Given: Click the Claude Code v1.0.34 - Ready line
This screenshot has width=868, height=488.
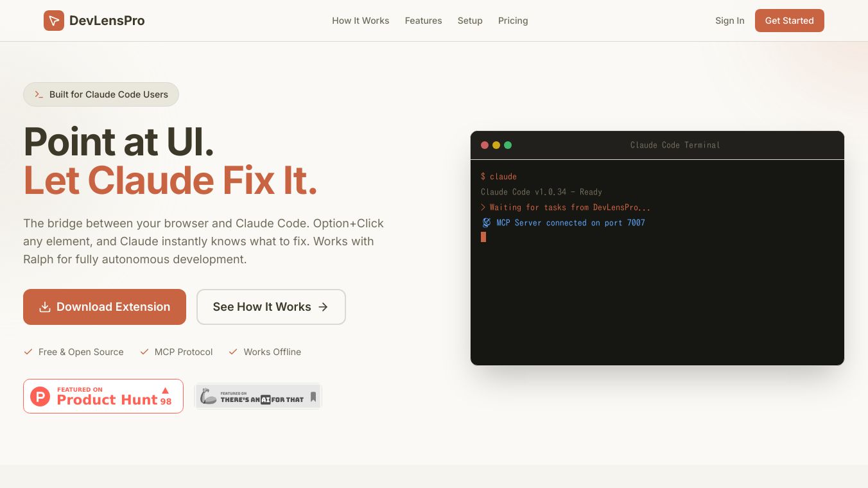Looking at the screenshot, I should (x=541, y=192).
